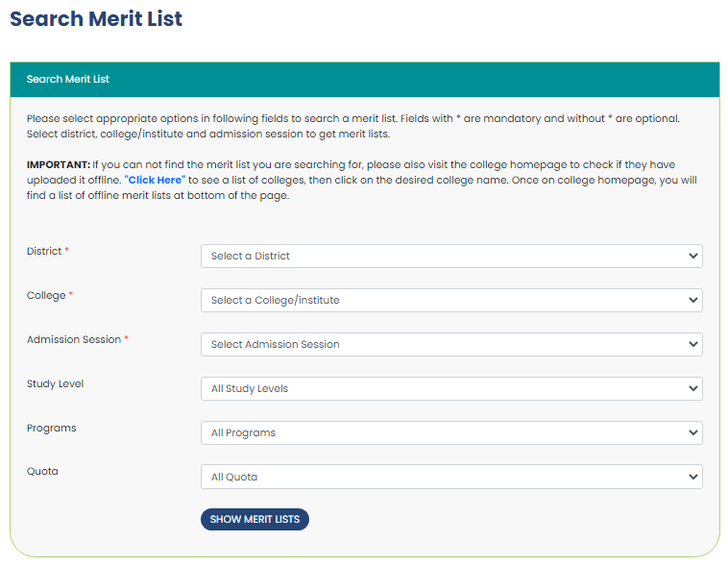728x566 pixels.
Task: Click the teal 'Search Merit List' panel header
Action: [x=365, y=80]
